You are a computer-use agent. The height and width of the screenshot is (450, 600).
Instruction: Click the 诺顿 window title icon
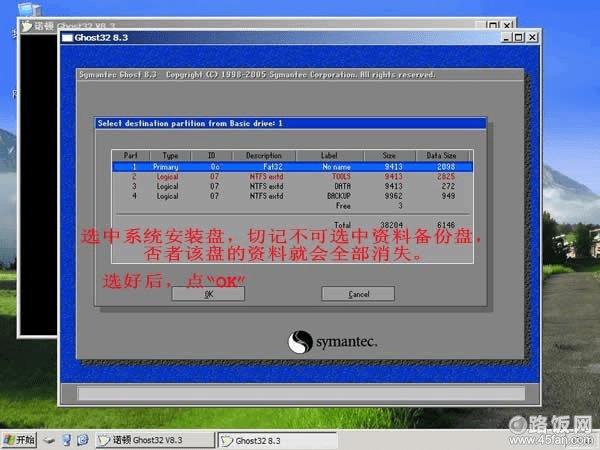click(x=27, y=26)
